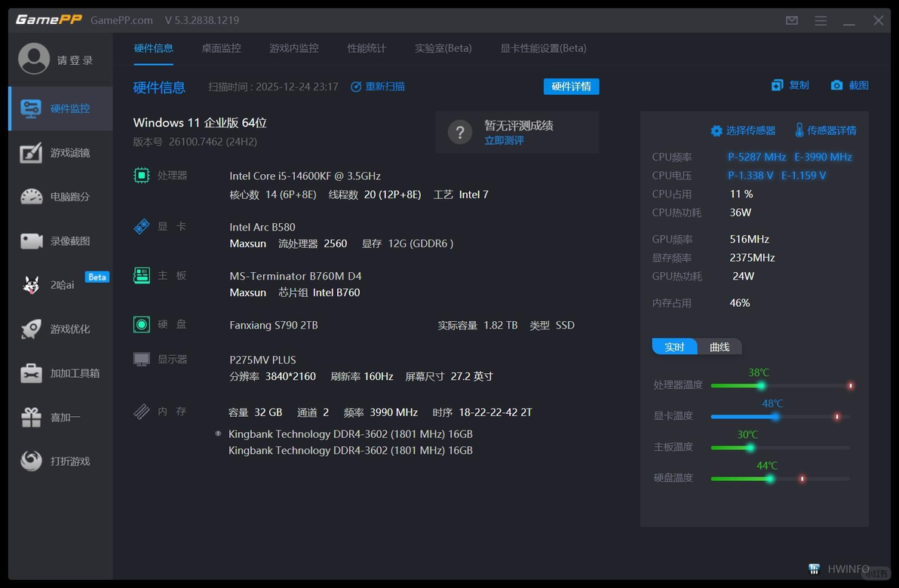This screenshot has width=899, height=588.
Task: Click the 重新扫描 refresh icon
Action: [356, 87]
